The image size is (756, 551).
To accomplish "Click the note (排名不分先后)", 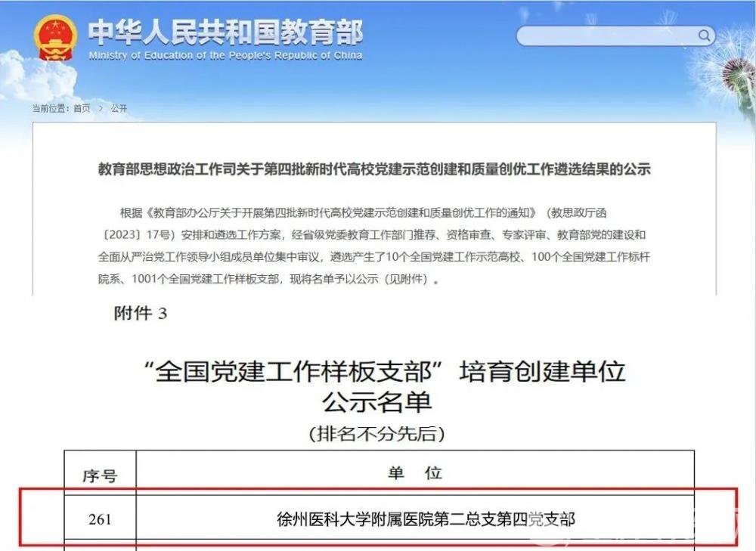I will 376,433.
